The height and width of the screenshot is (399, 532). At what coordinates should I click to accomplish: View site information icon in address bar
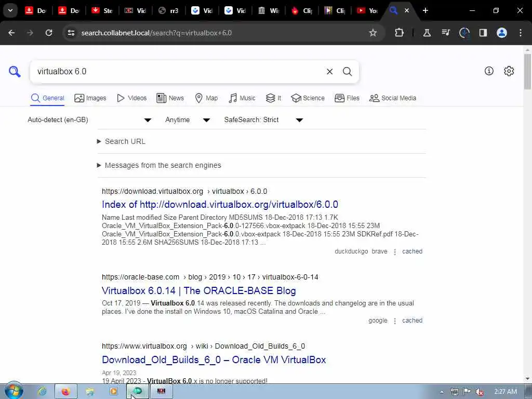71,33
